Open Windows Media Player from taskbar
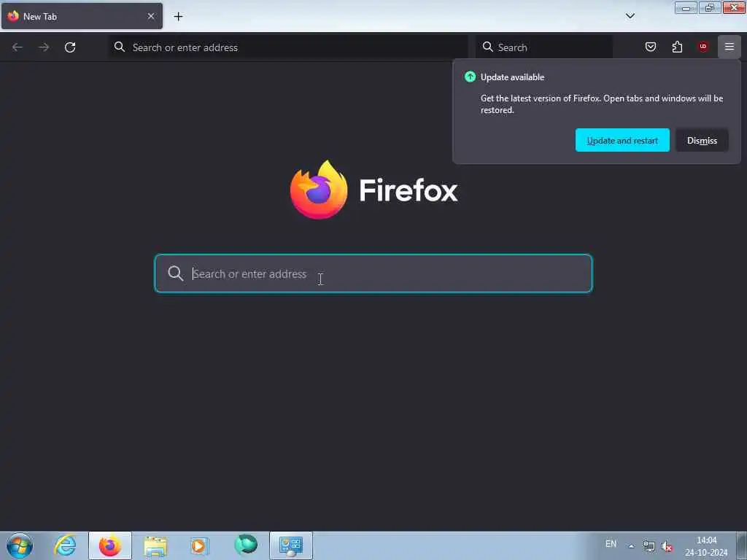This screenshot has height=560, width=747. [x=200, y=545]
